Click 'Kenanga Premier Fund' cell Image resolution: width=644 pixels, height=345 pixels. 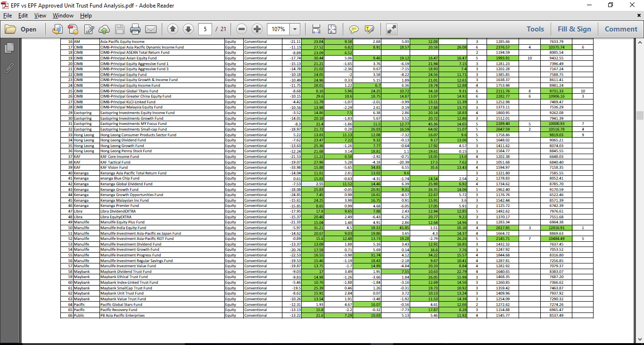click(162, 205)
